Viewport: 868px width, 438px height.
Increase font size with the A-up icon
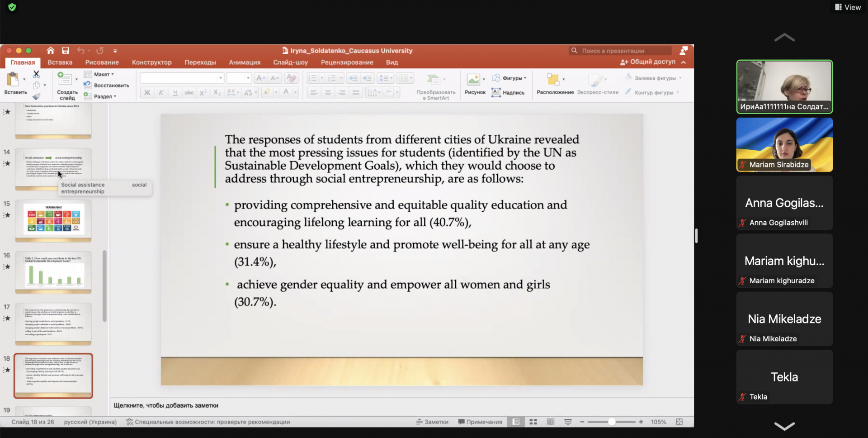point(261,78)
